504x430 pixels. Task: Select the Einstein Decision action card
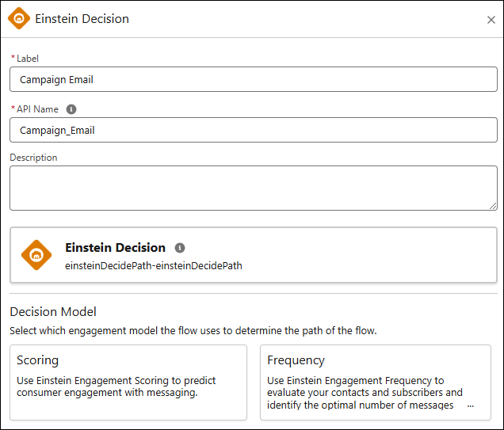(254, 255)
